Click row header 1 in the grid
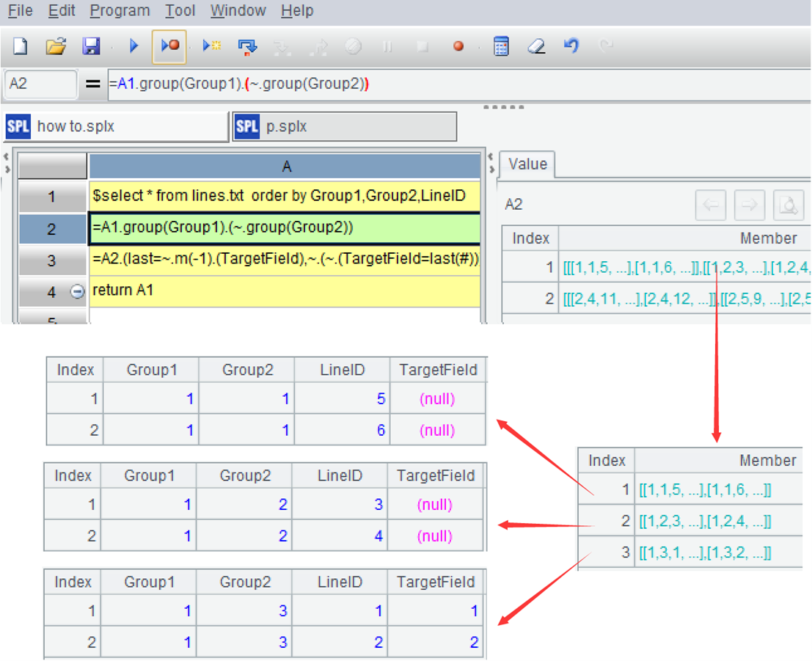The image size is (812, 661). click(51, 197)
